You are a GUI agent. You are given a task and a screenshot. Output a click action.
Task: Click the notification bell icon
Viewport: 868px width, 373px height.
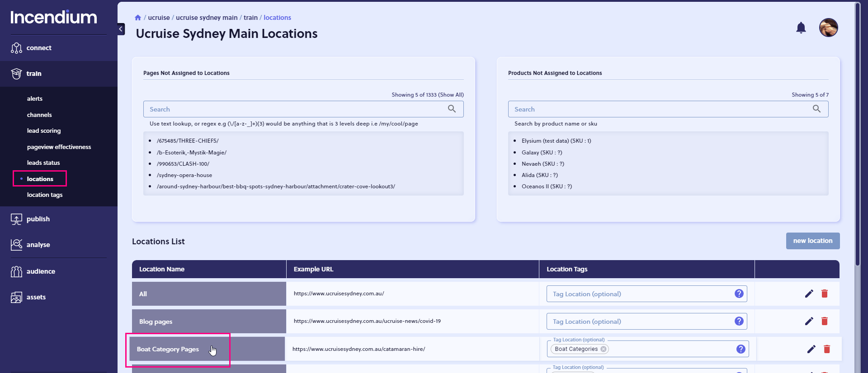tap(801, 28)
